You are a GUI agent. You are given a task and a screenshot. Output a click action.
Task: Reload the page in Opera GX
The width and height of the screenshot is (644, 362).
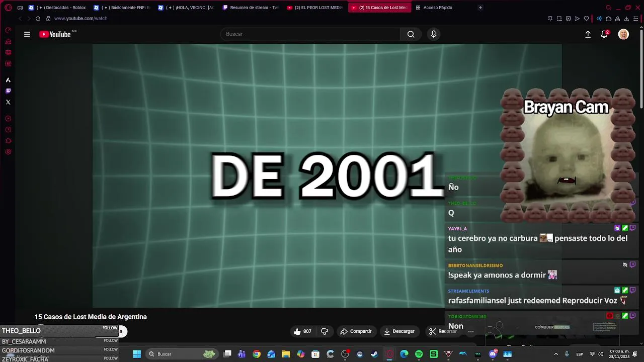38,19
